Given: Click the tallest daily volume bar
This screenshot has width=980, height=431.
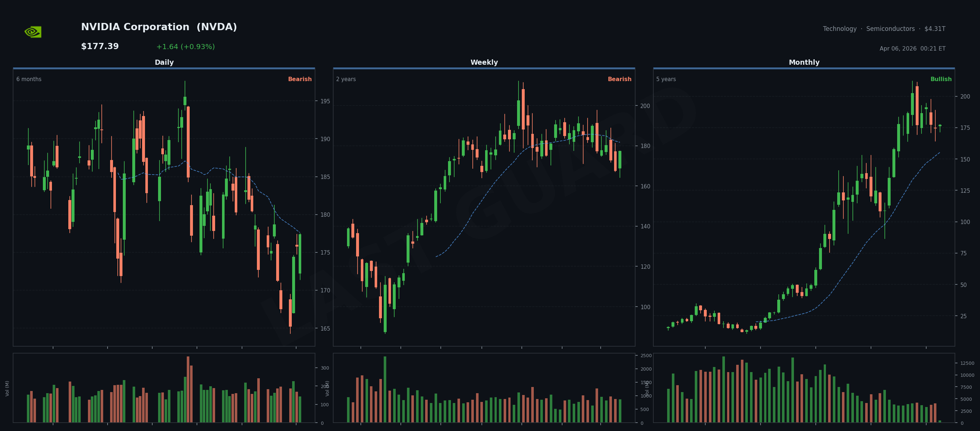Looking at the screenshot, I should click(x=188, y=389).
